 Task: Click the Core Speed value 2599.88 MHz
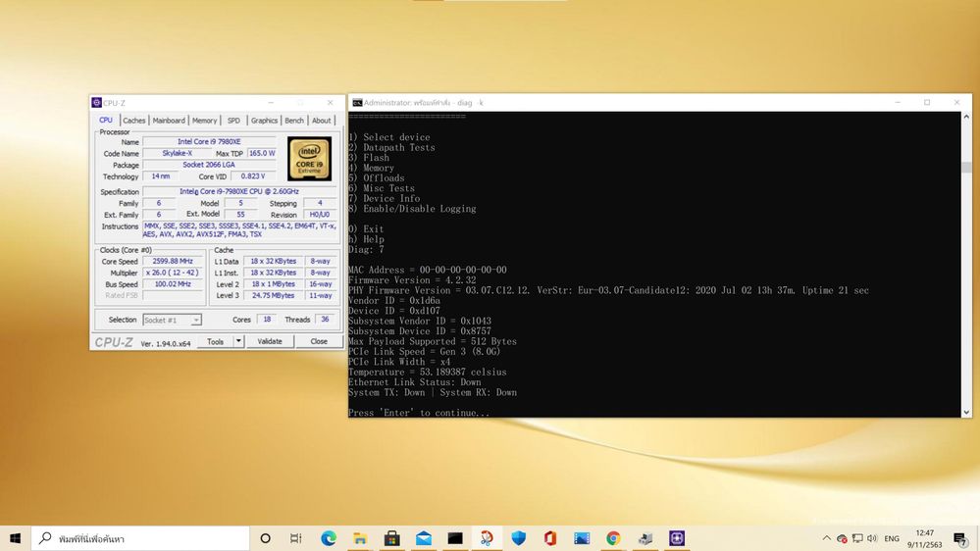(173, 261)
